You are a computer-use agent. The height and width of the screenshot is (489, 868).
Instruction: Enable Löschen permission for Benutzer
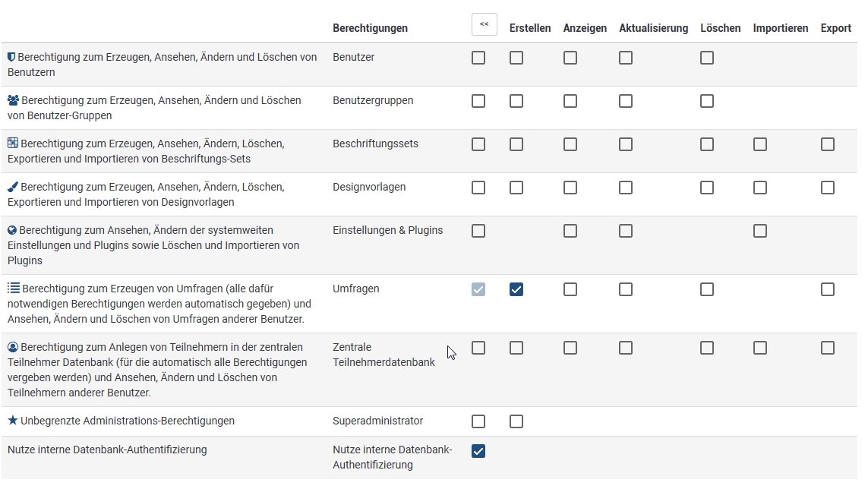(707, 58)
